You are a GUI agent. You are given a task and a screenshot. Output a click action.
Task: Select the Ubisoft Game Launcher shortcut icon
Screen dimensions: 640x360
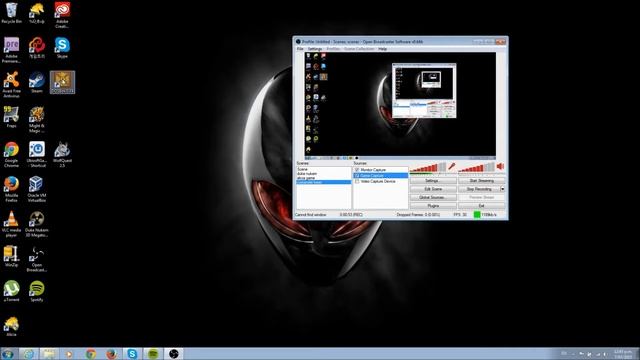(37, 154)
